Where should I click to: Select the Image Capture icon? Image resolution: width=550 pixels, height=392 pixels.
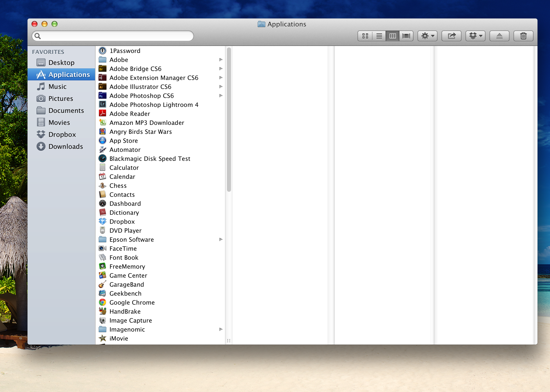click(x=102, y=320)
